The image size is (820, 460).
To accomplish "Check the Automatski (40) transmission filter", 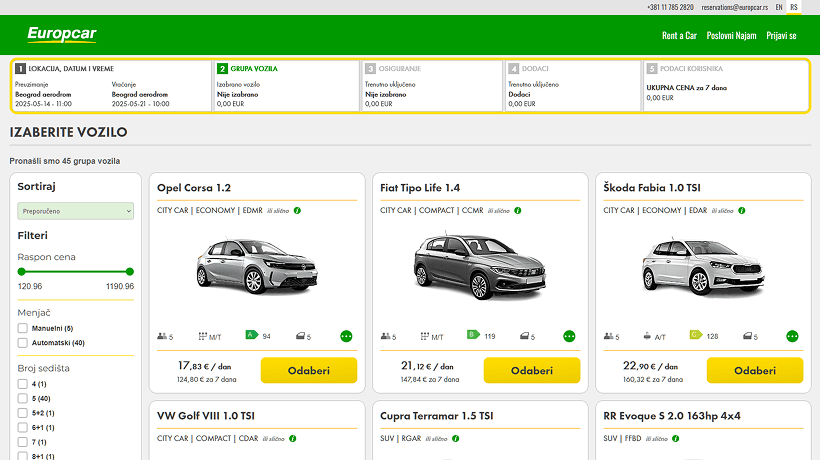I will 22,343.
